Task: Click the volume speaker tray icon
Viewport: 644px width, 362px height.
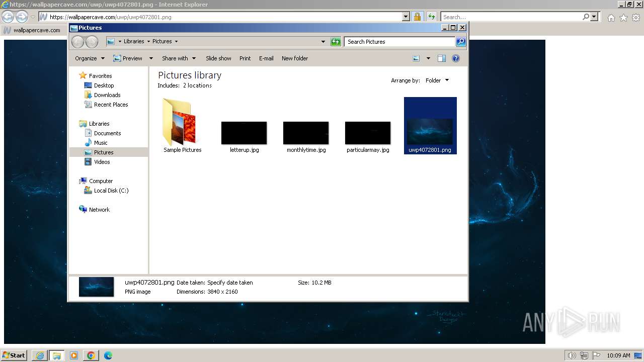Action: click(x=572, y=355)
